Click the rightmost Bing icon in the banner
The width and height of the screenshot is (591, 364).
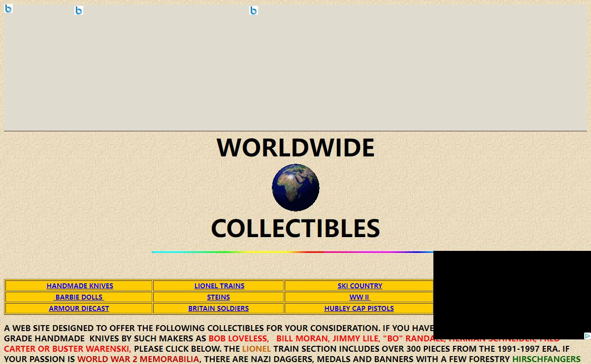coord(254,10)
